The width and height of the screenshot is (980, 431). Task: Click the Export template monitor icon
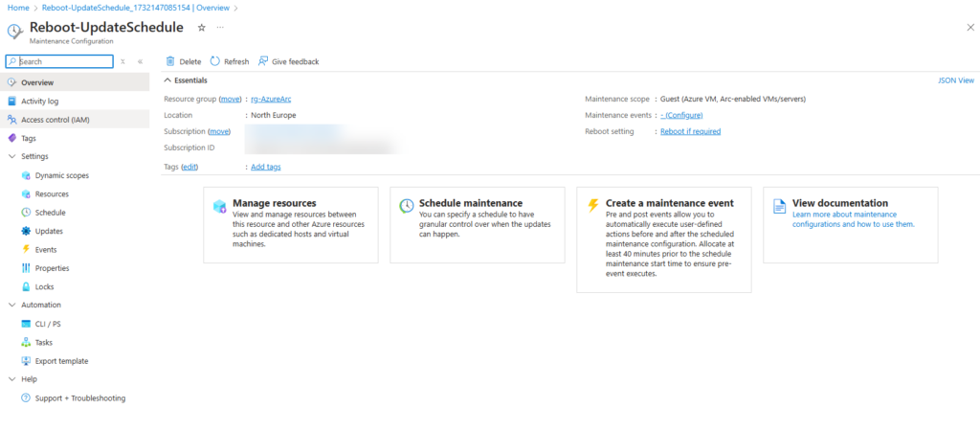(x=26, y=361)
